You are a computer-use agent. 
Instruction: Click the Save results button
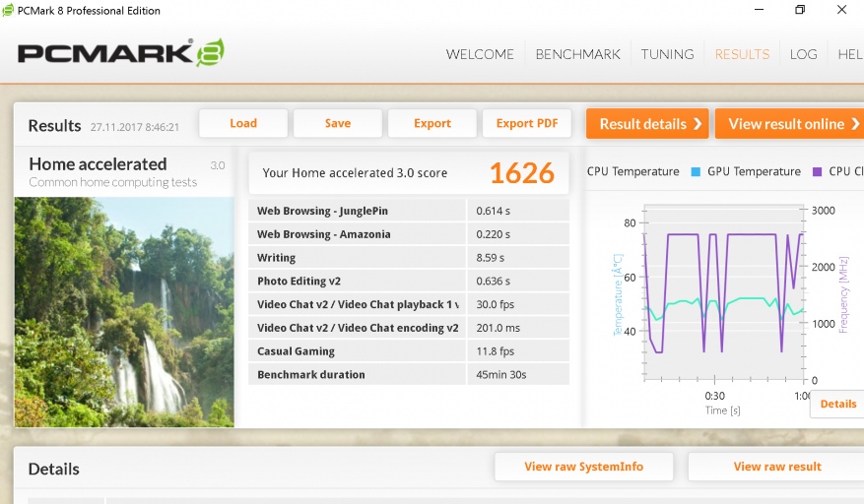click(x=338, y=123)
